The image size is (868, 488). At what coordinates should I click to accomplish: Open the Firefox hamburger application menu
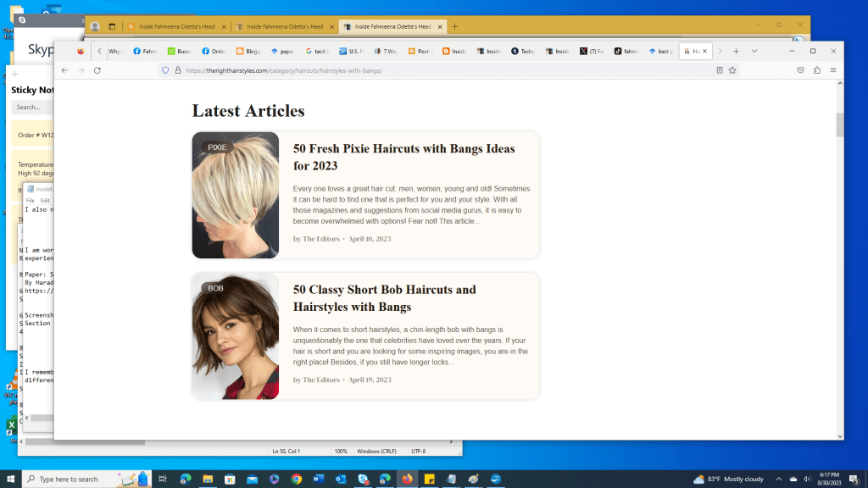tap(833, 69)
